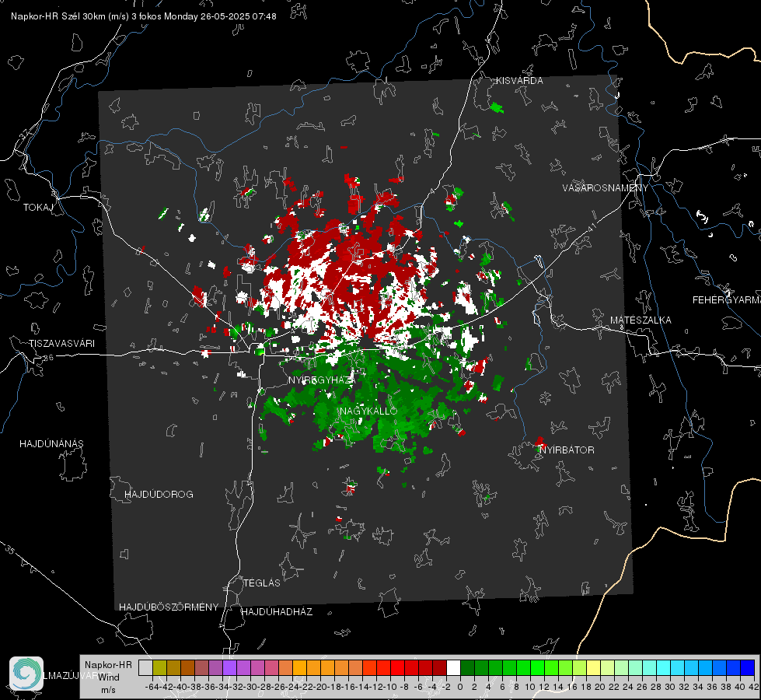Click the Napkor-HR legend label

(x=108, y=665)
